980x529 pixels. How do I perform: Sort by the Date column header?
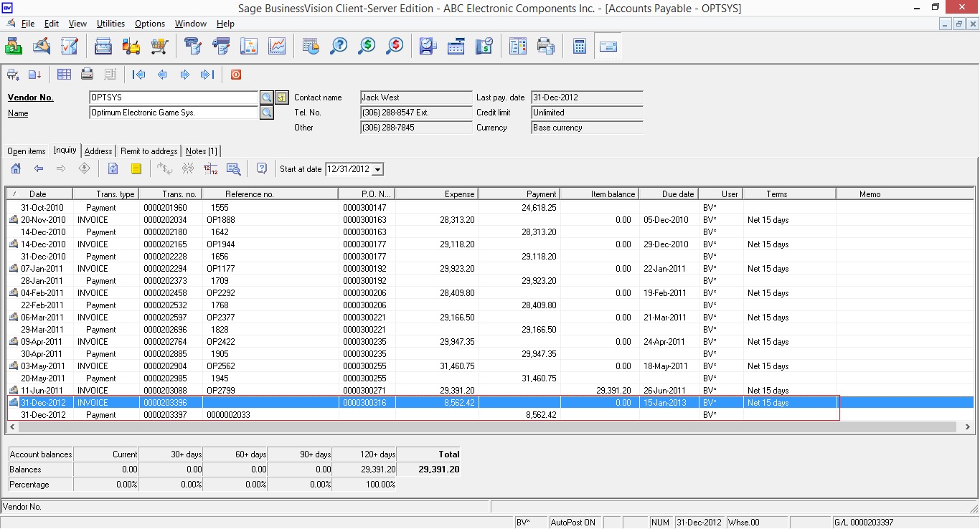39,194
